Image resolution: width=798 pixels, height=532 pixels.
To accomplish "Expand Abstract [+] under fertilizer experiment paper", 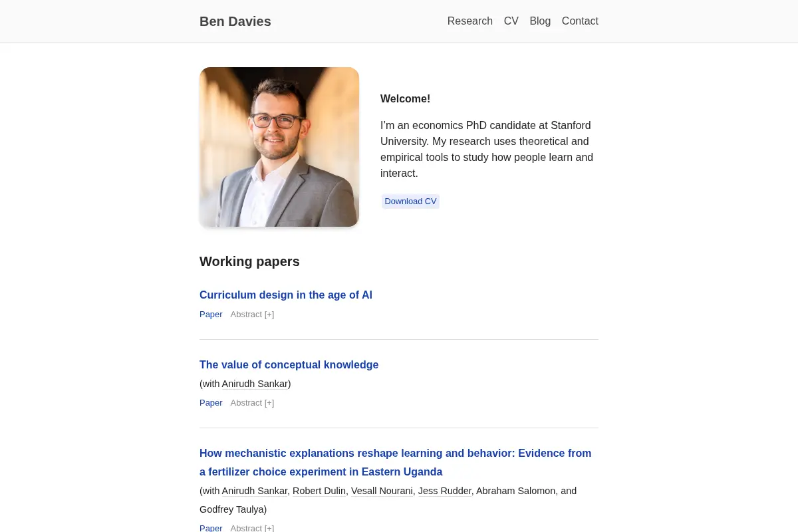I will click(252, 528).
